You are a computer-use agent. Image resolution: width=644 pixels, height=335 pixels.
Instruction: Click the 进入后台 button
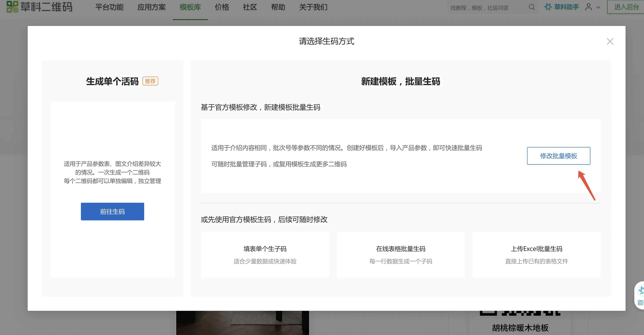click(626, 7)
